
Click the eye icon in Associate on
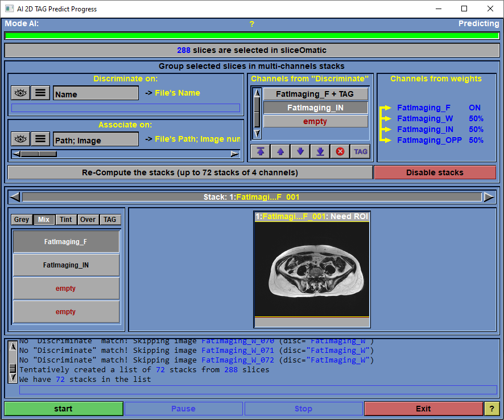pyautogui.click(x=20, y=139)
